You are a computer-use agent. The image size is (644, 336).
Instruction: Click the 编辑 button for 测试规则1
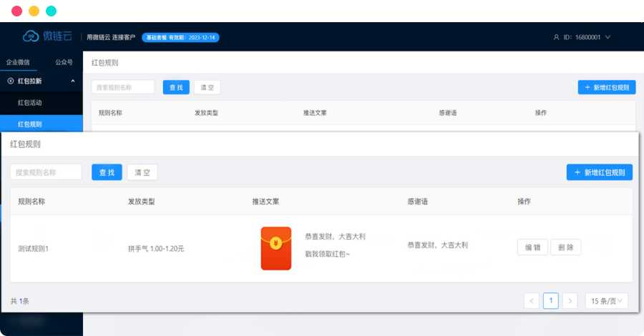(x=532, y=247)
